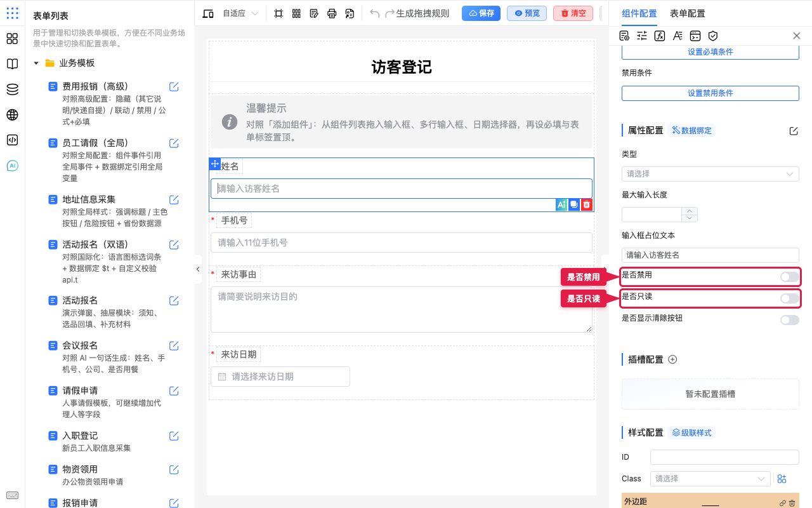Click the globe icon in left sidebar
This screenshot has width=812, height=508.
point(12,115)
